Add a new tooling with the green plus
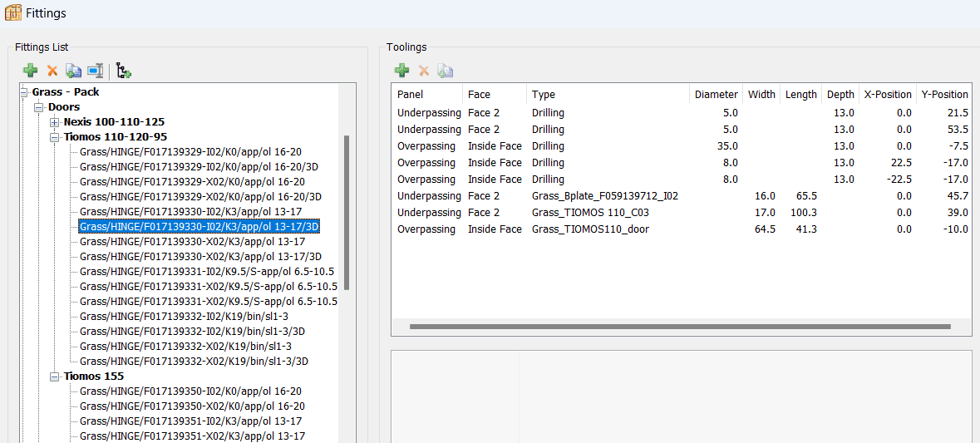 click(401, 71)
